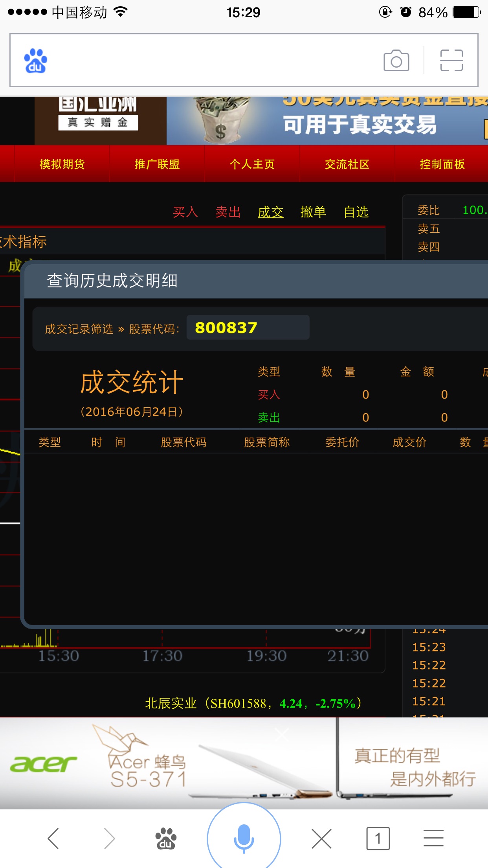Tap the scan QR code icon
Screen dimensions: 488x868
coord(451,61)
